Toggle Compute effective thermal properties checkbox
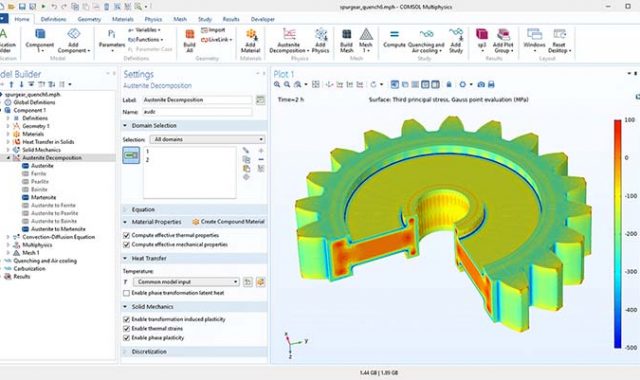 (127, 236)
